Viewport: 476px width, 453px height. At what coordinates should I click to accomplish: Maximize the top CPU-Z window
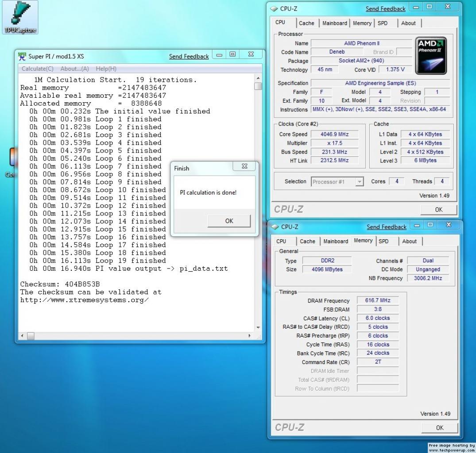pos(429,7)
